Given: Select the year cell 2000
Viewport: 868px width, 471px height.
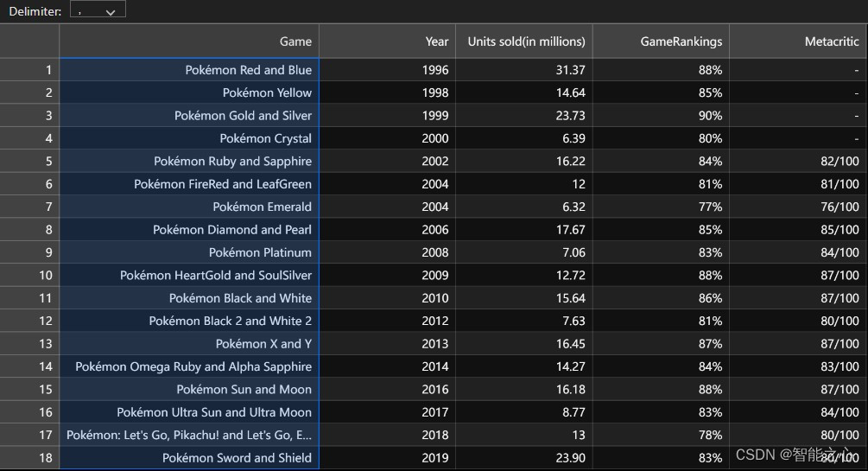Looking at the screenshot, I should pos(387,138).
